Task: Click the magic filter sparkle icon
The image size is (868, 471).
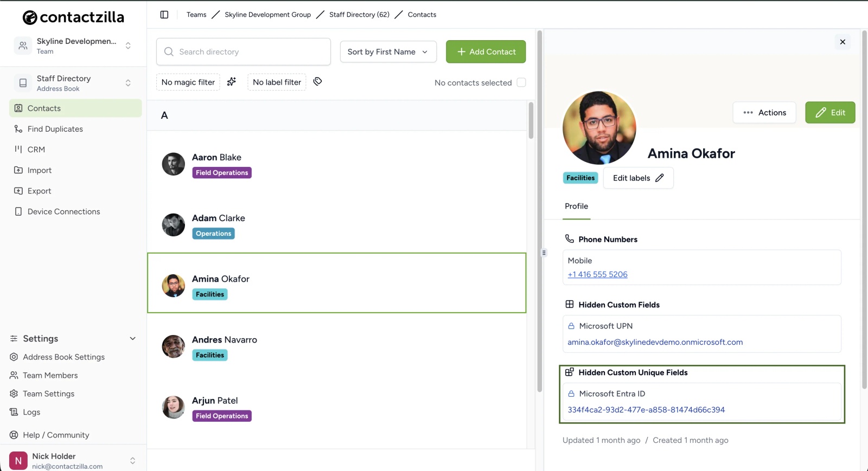Action: [232, 82]
